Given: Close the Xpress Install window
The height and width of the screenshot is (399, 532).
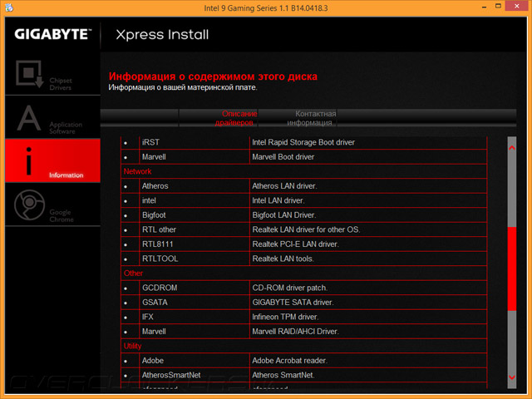Looking at the screenshot, I should [517, 6].
